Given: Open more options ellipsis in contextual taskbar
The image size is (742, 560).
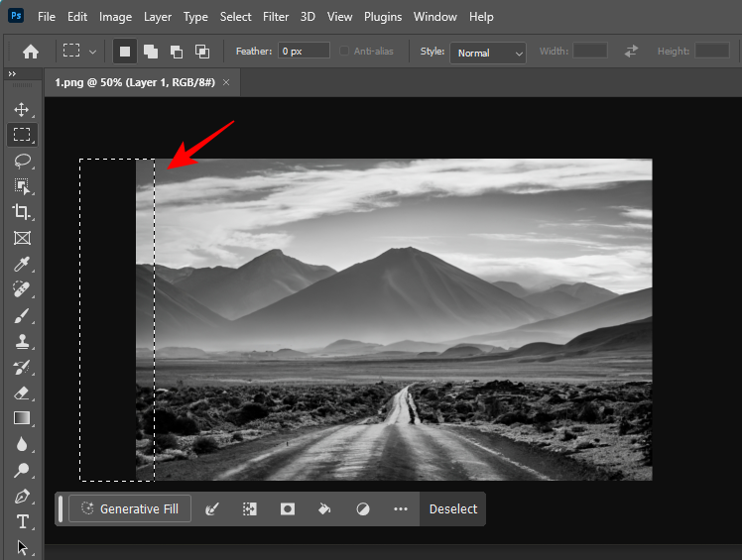Looking at the screenshot, I should [x=401, y=508].
